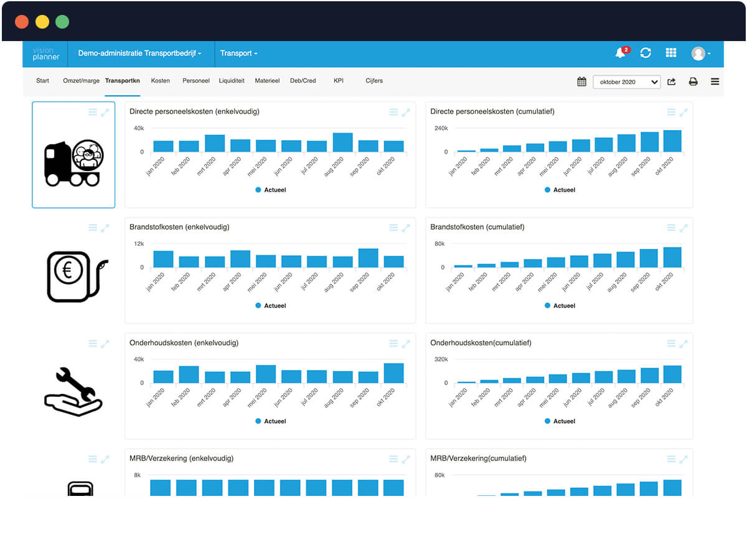The height and width of the screenshot is (560, 747).
Task: Expand Brandstofkosten (cumulatief) chart to fullscreen
Action: point(684,228)
